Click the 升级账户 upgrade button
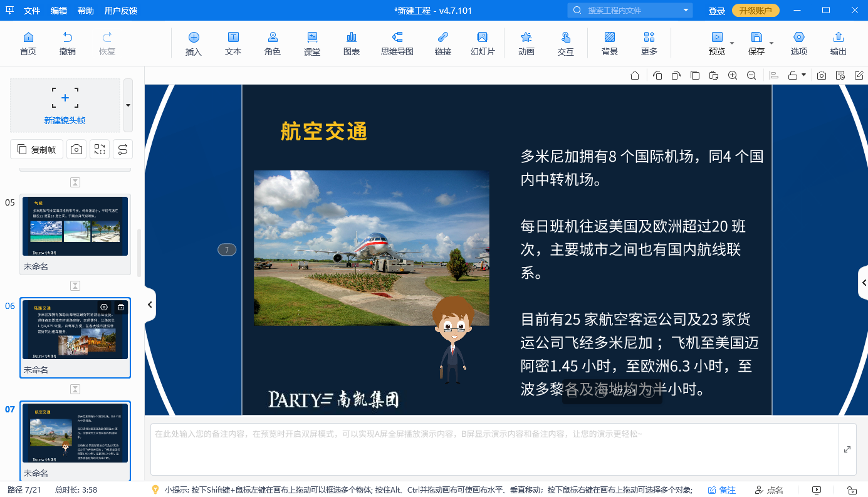 756,11
